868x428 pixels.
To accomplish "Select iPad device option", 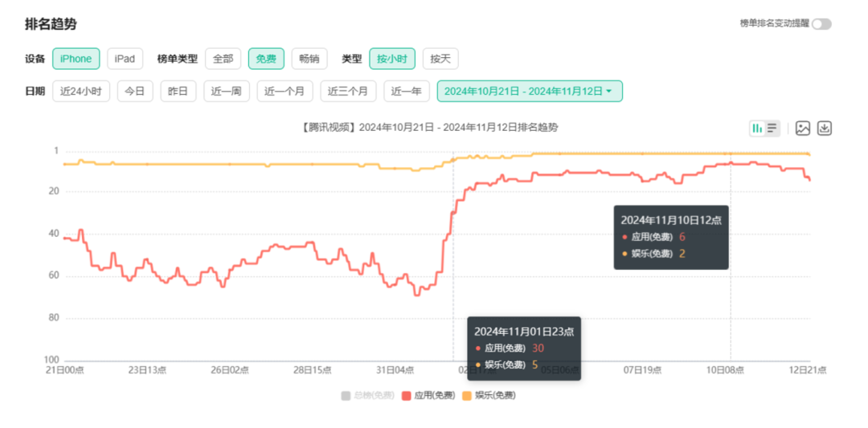I will click(125, 59).
